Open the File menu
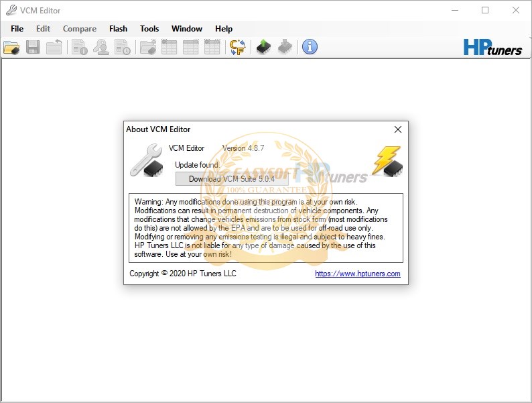Screen dimensions: 532x403 tap(17, 29)
